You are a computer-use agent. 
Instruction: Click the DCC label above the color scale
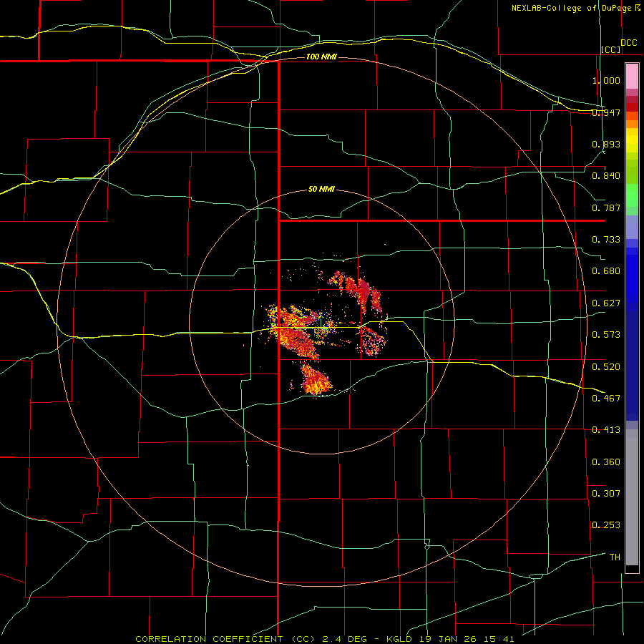coord(629,43)
